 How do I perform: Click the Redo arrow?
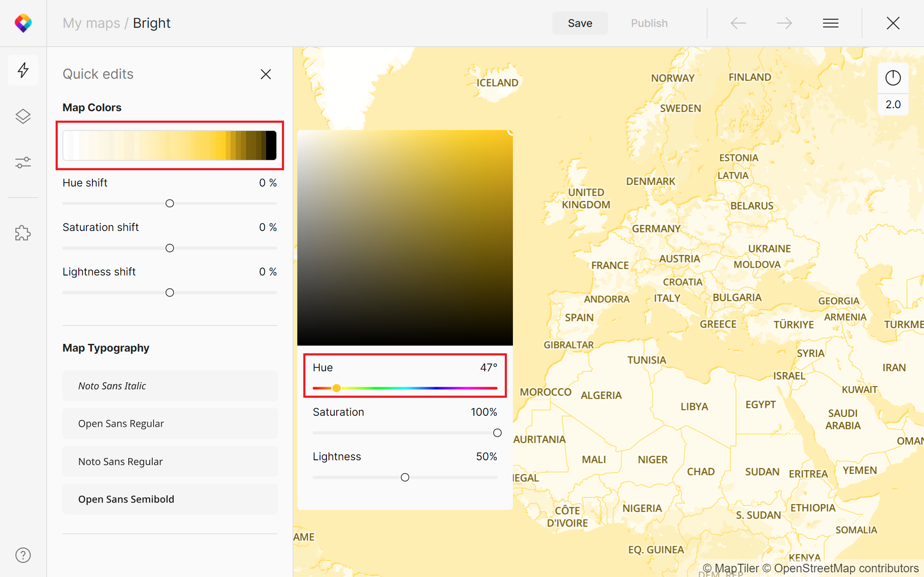785,23
